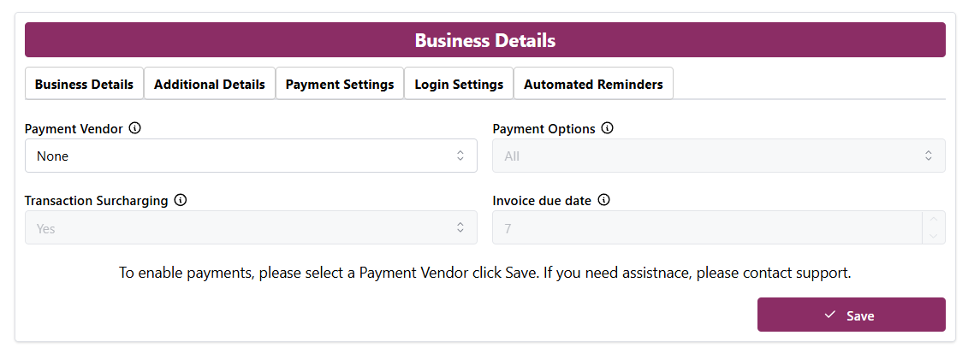Open the Payment Vendor dropdown
The width and height of the screenshot is (980, 359).
[240, 156]
